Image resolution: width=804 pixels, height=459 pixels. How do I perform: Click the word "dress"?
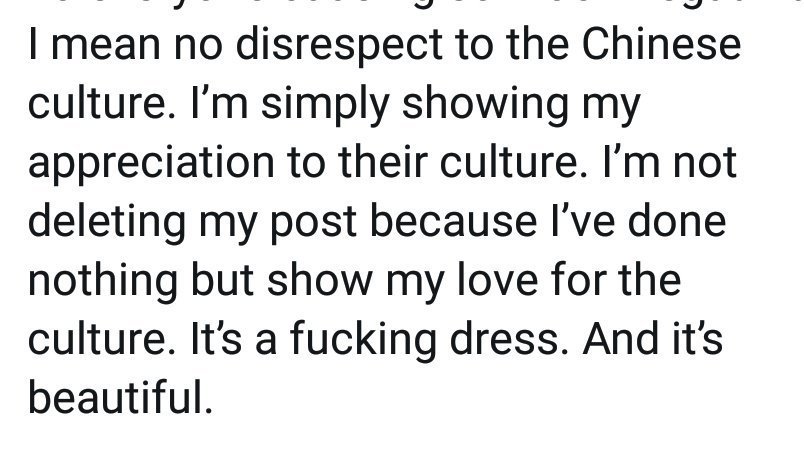coord(509,338)
